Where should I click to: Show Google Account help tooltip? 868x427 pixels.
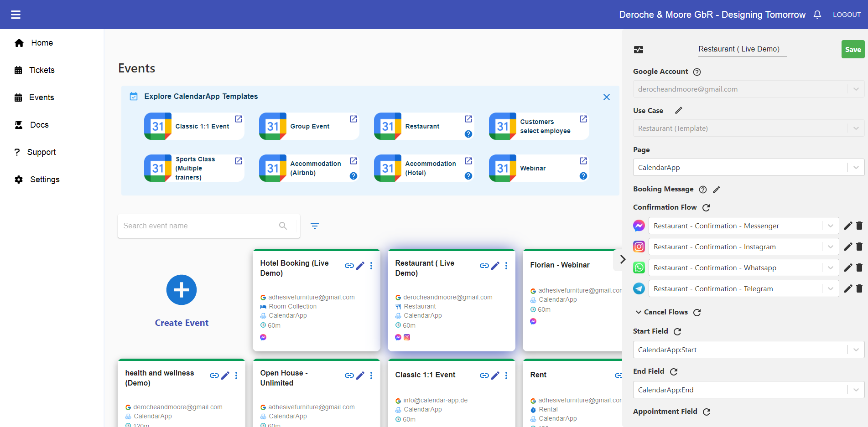[697, 72]
